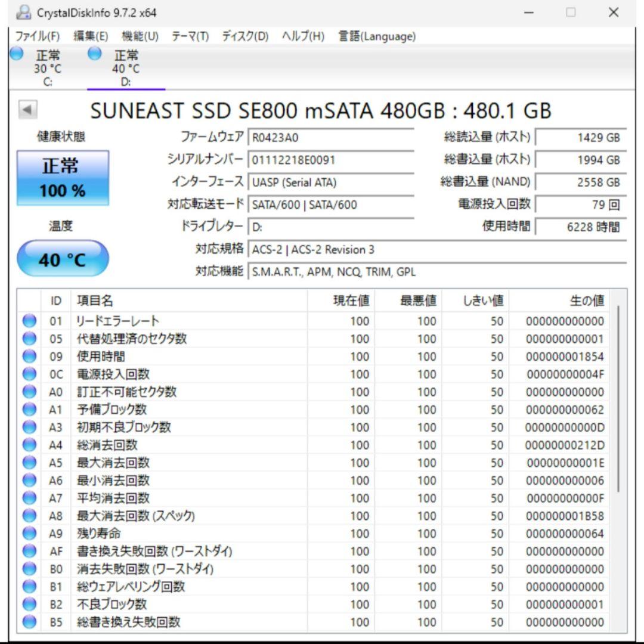The image size is (644, 644).
Task: Click the status orb for 代替処理済のセクタ数
Action: coord(29,339)
